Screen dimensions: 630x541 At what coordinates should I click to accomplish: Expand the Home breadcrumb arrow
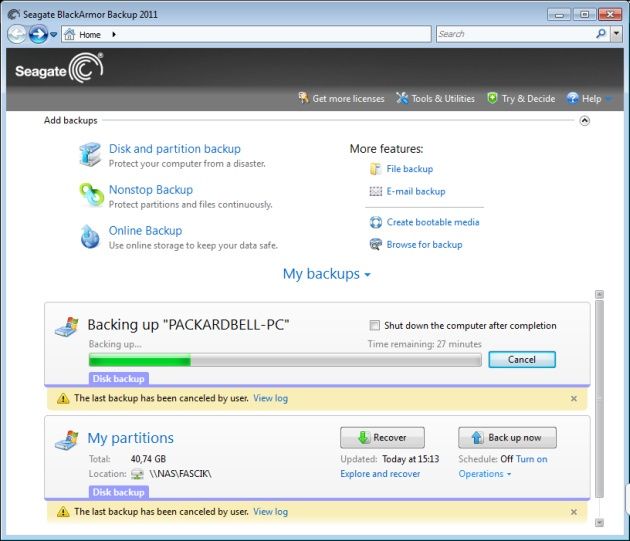tap(114, 35)
